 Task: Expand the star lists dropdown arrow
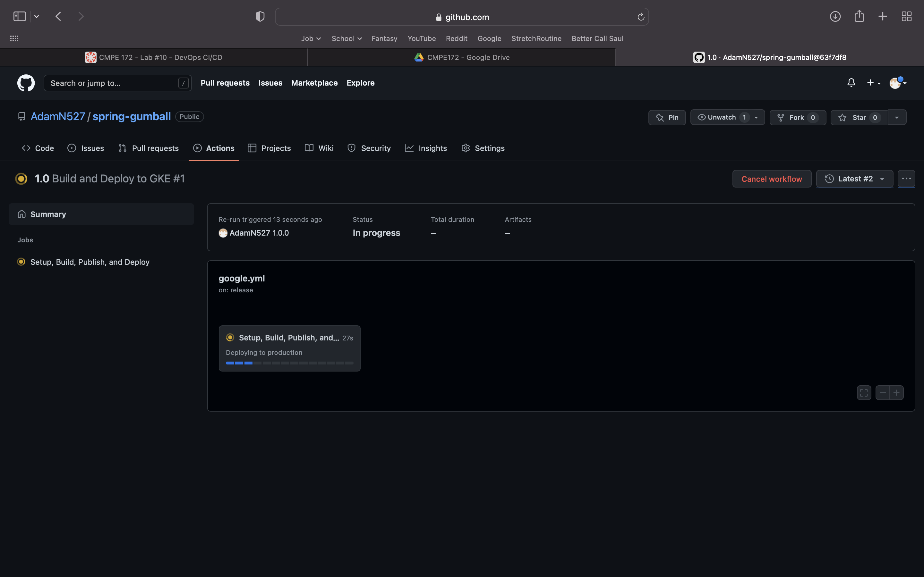(x=897, y=118)
